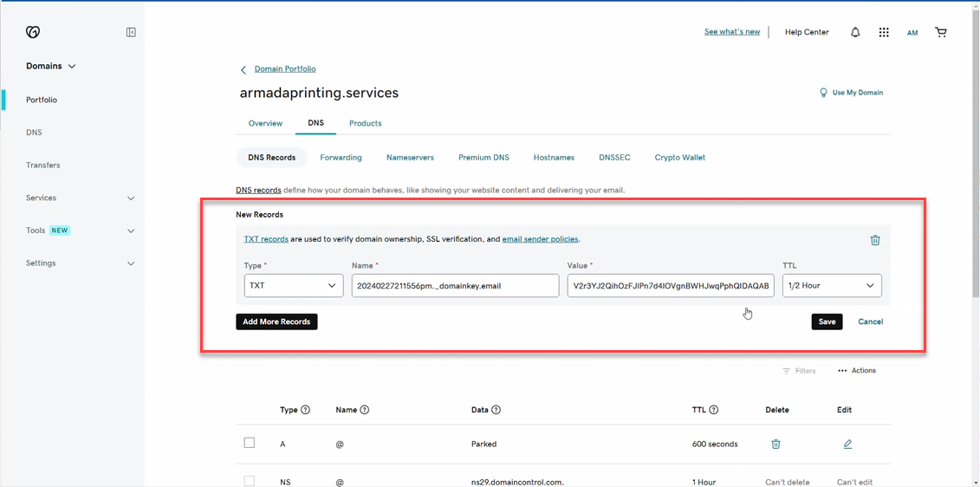
Task: Open the See what's new link
Action: (x=732, y=32)
